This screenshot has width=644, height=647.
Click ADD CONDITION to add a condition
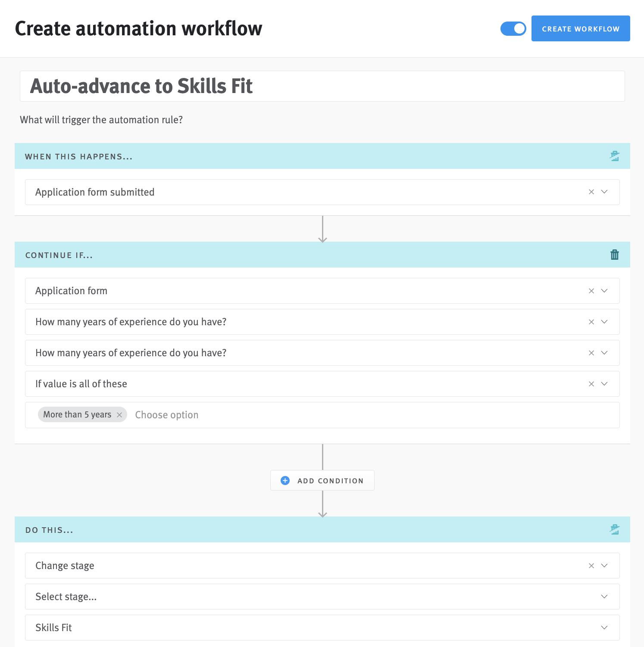(330, 480)
